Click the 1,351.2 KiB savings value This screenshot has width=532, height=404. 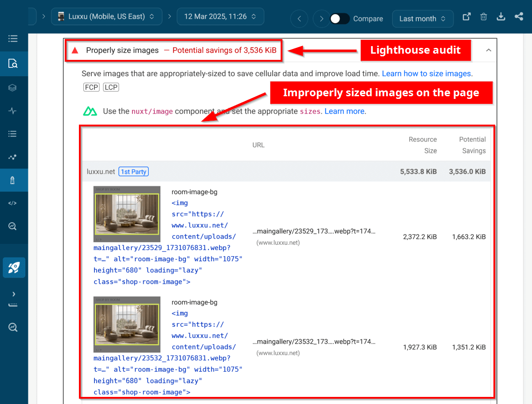point(469,347)
